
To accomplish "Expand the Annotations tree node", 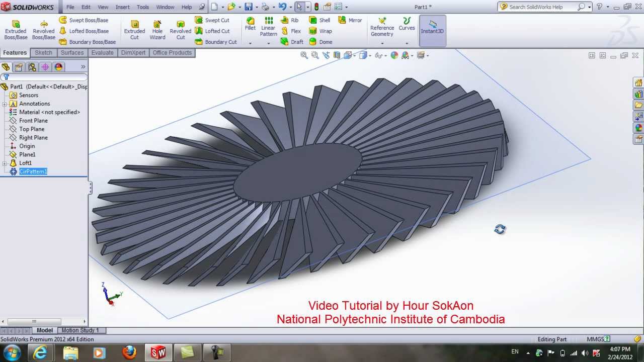I will [5, 104].
